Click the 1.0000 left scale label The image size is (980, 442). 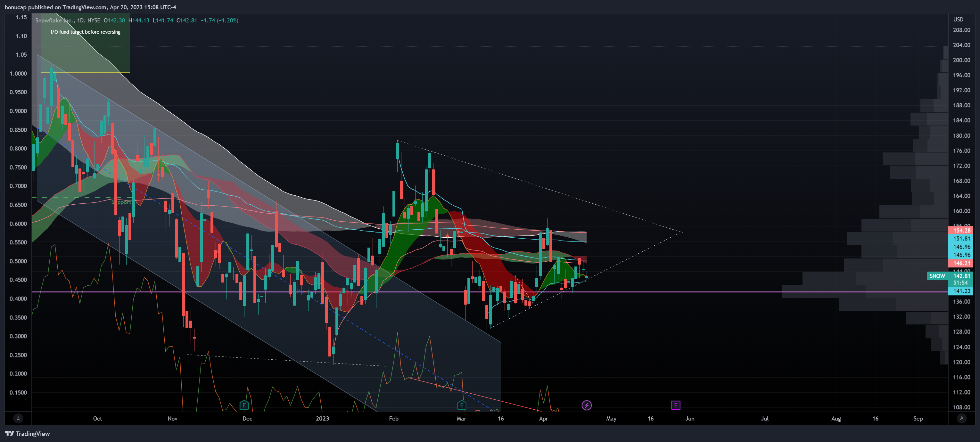pyautogui.click(x=18, y=73)
